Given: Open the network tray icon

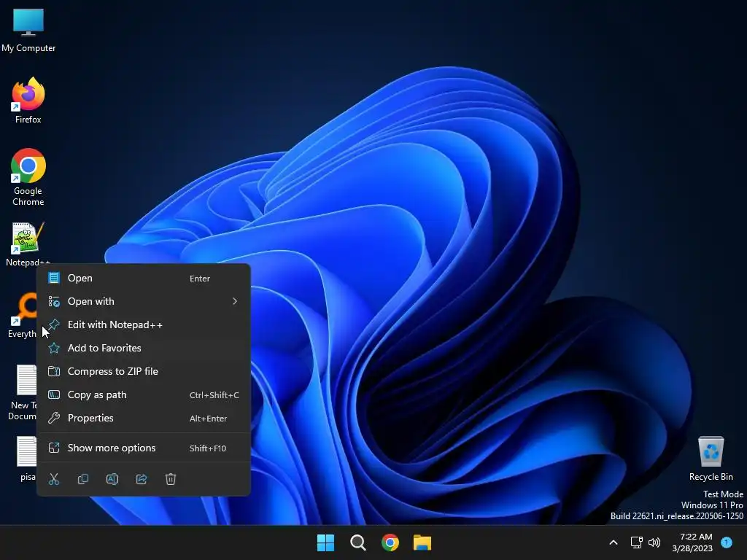Looking at the screenshot, I should point(636,542).
